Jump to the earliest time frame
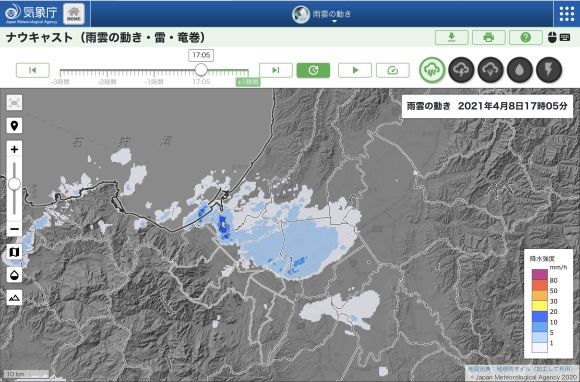 point(33,70)
